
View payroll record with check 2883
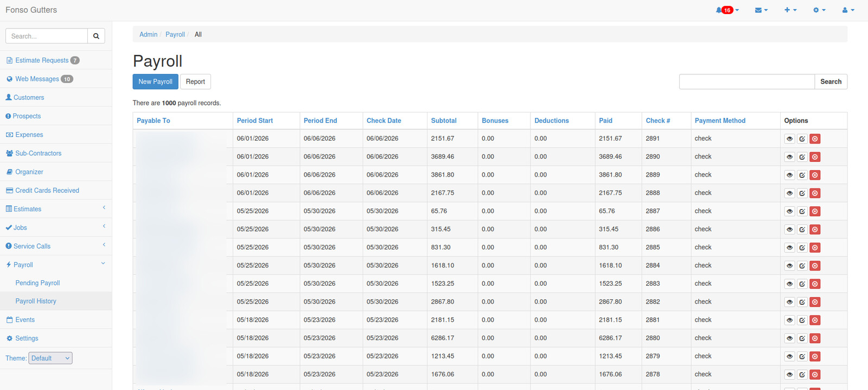[789, 284]
